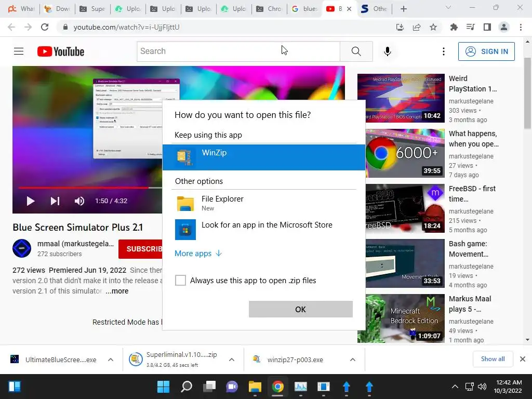Go back in Chrome history
Viewport: 532px width, 399px height.
[11, 27]
